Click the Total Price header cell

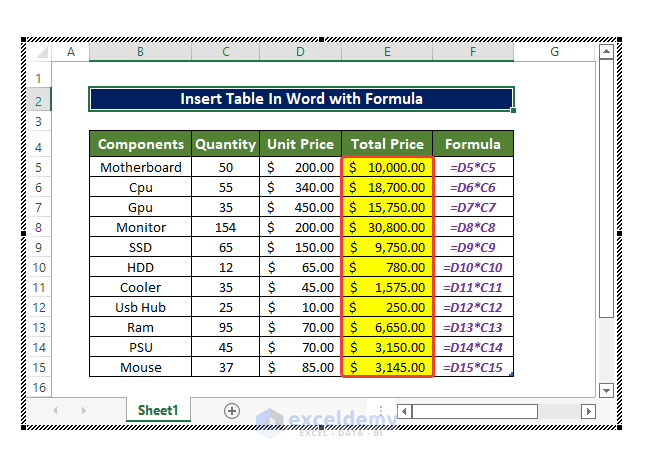coord(387,144)
